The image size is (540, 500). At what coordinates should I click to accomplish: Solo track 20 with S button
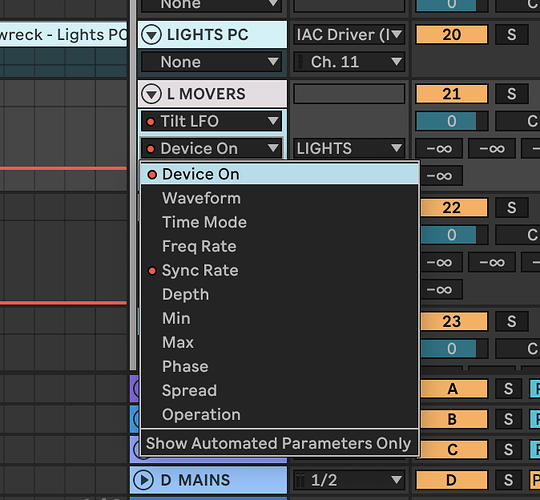coord(512,34)
